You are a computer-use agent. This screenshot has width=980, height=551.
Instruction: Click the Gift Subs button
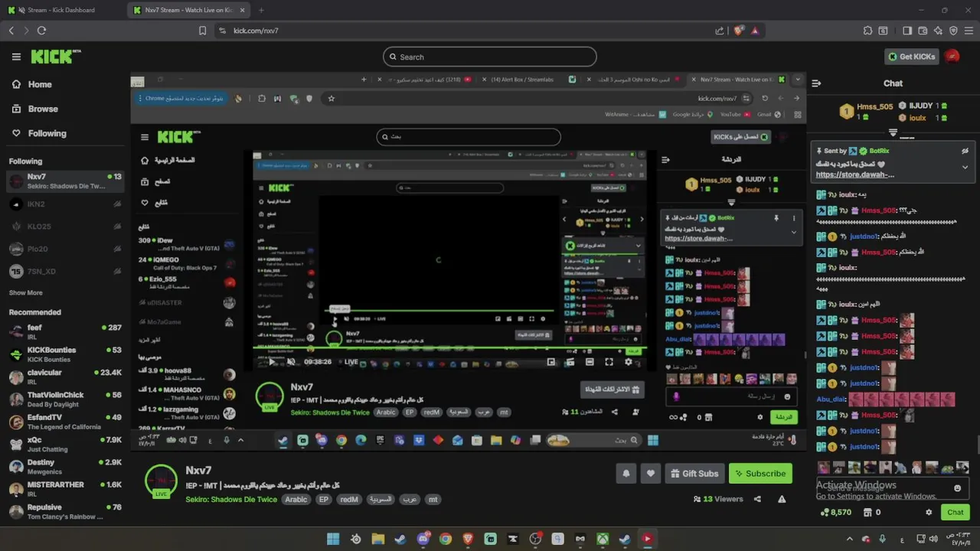click(x=694, y=474)
